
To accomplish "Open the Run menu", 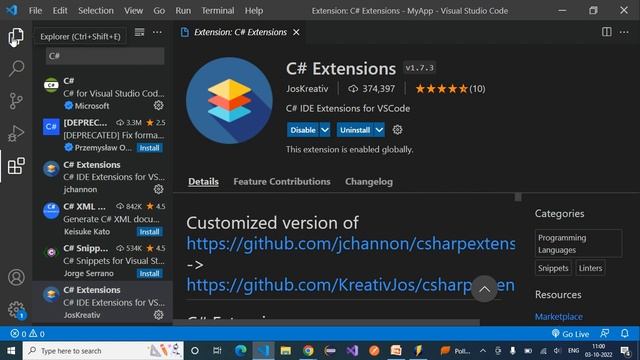I will (x=183, y=11).
